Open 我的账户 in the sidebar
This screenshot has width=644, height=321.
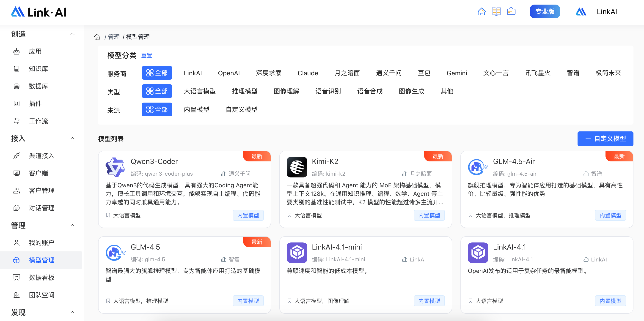[41, 242]
